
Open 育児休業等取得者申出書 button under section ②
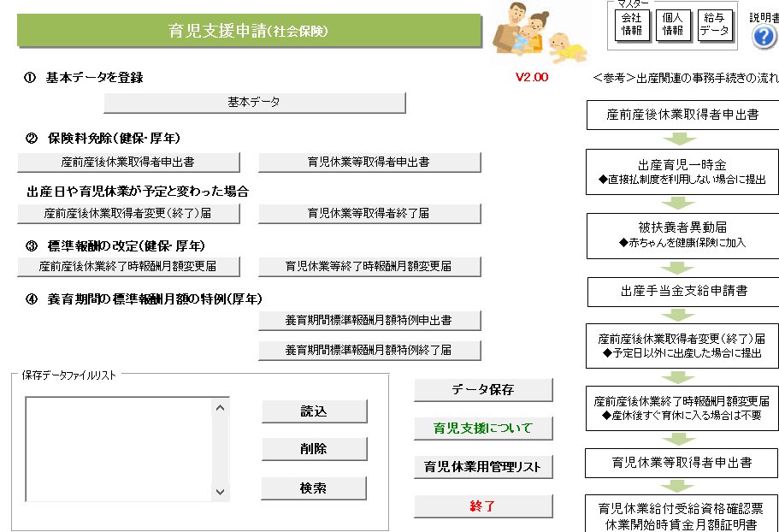pos(369,162)
